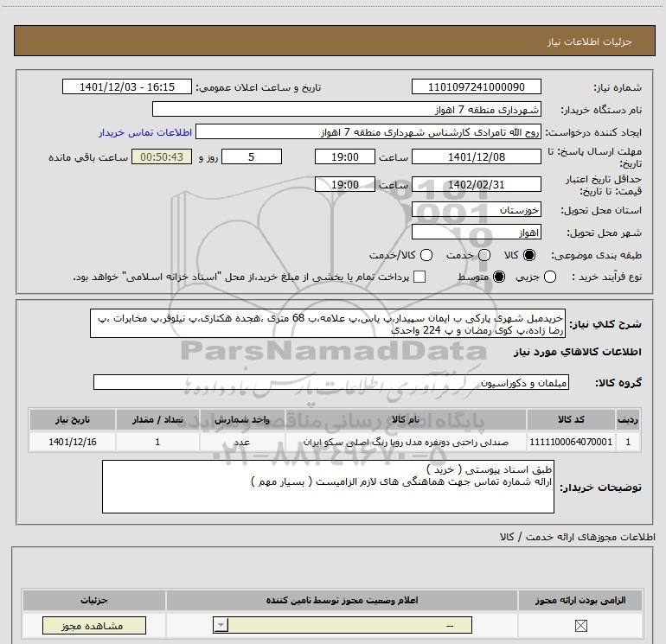The height and width of the screenshot is (644, 666).
Task: Click the اطلاعات مجوزهای ارائه خدمت / کالا heading
Action: coord(577,537)
